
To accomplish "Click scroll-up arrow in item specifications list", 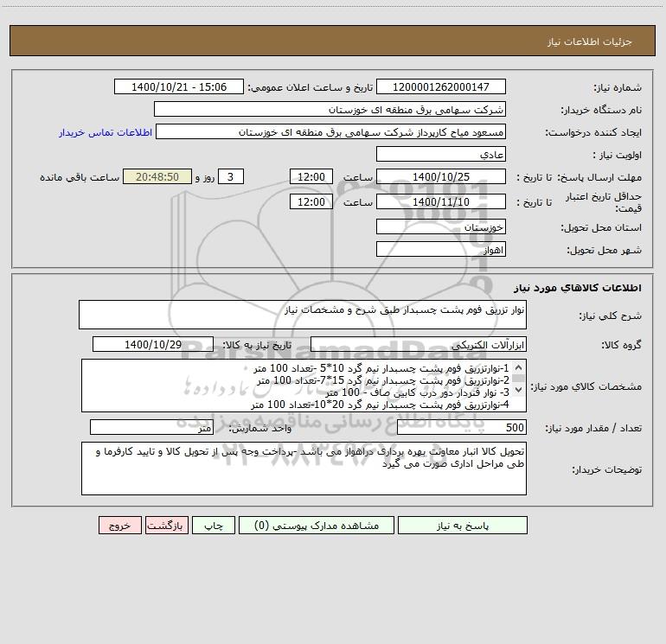I will point(518,367).
